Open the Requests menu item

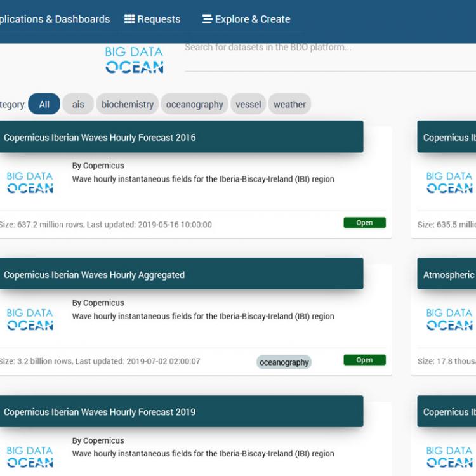click(152, 19)
